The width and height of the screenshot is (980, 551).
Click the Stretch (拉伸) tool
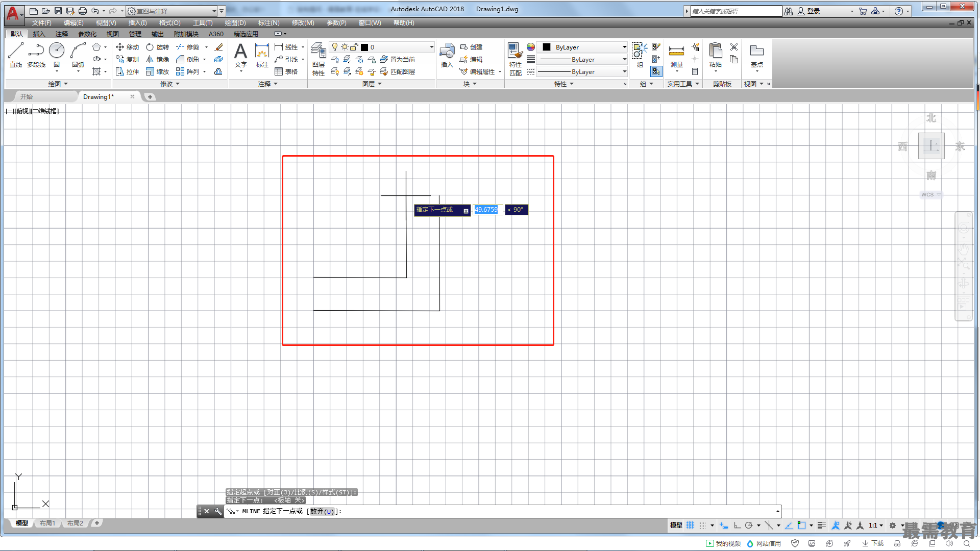[127, 71]
